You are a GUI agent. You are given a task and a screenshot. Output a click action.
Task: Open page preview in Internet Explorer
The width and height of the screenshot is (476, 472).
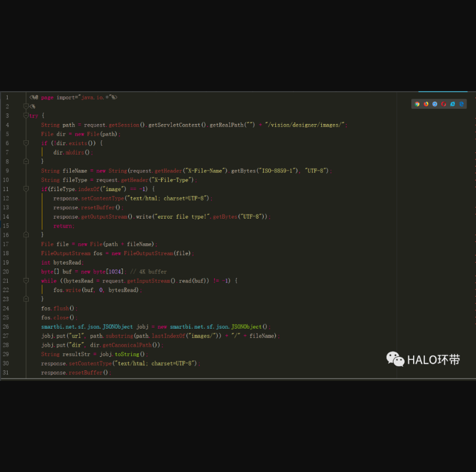(452, 104)
